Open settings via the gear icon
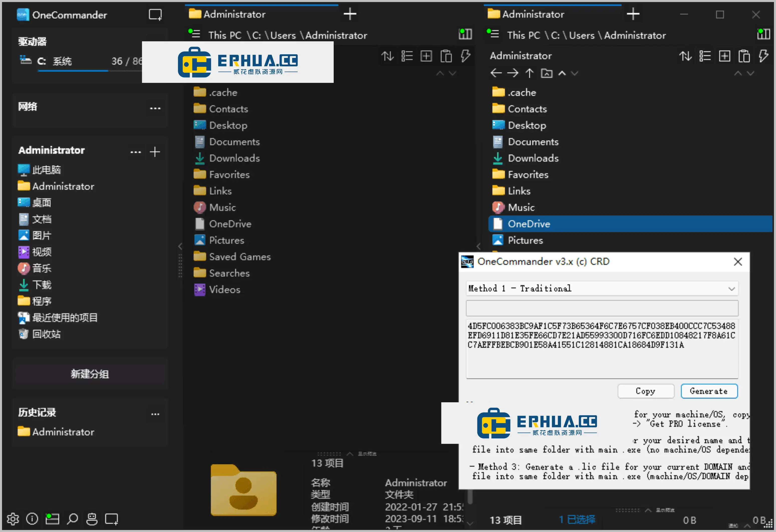Image resolution: width=776 pixels, height=532 pixels. [13, 519]
